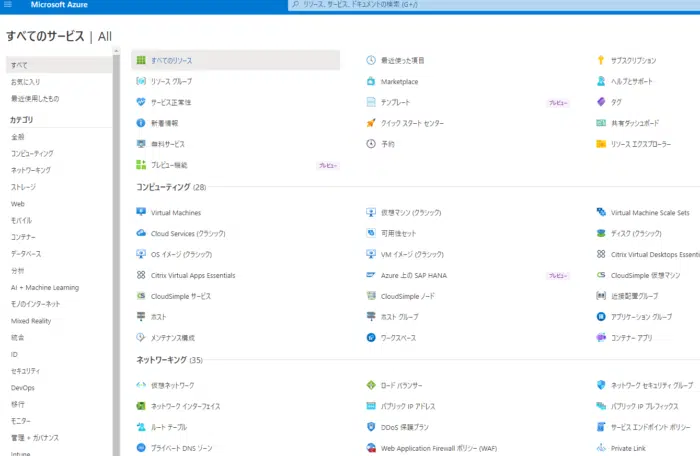700x456 pixels.
Task: Select コンピューティング category in sidebar
Action: pos(32,153)
